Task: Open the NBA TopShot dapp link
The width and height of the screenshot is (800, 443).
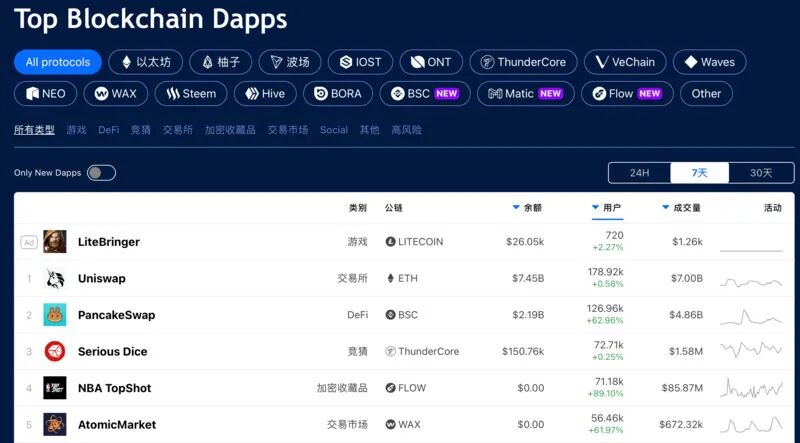Action: point(114,388)
